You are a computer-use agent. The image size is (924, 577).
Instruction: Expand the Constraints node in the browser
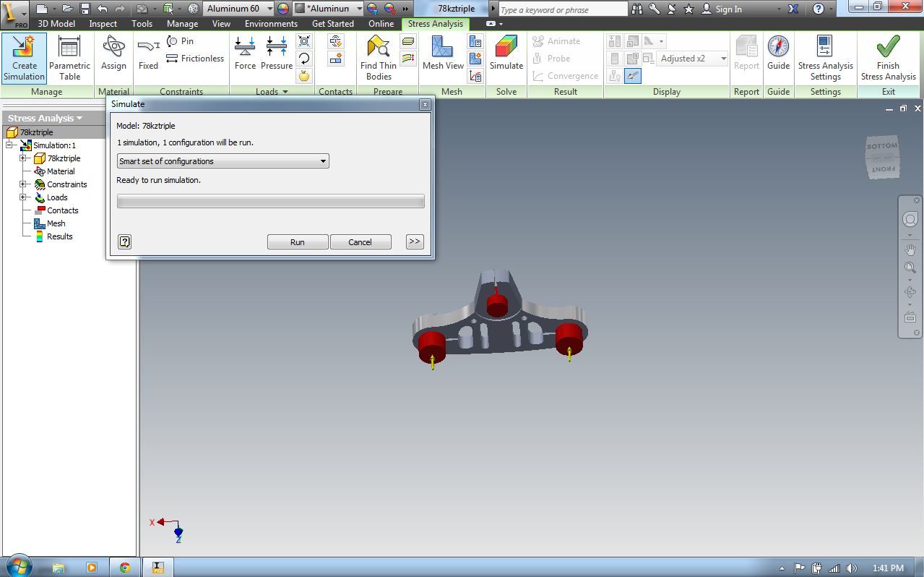[22, 184]
